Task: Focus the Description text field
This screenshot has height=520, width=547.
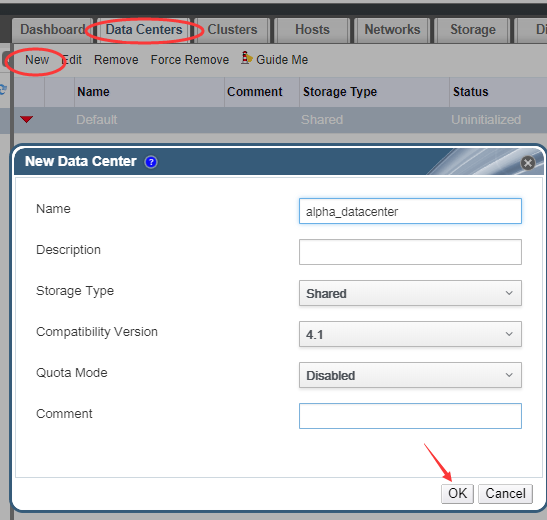Action: [x=410, y=252]
